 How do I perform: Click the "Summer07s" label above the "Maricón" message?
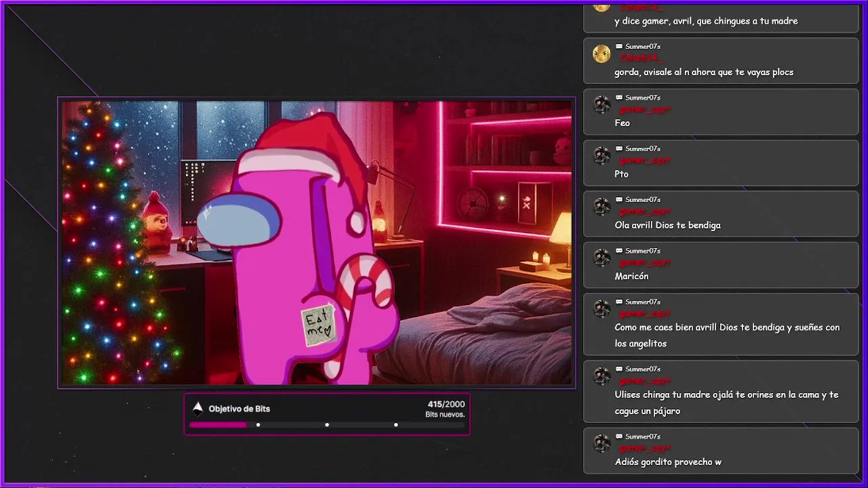coord(643,251)
